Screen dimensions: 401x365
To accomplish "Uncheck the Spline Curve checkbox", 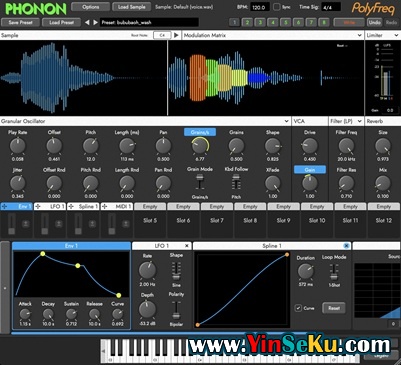I will click(x=298, y=308).
